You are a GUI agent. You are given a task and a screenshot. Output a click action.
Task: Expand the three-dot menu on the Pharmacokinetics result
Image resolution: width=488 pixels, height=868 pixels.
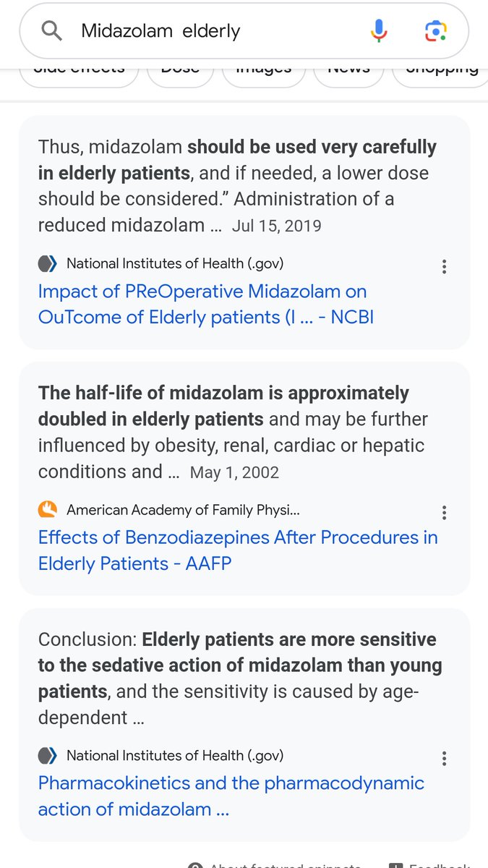point(444,758)
